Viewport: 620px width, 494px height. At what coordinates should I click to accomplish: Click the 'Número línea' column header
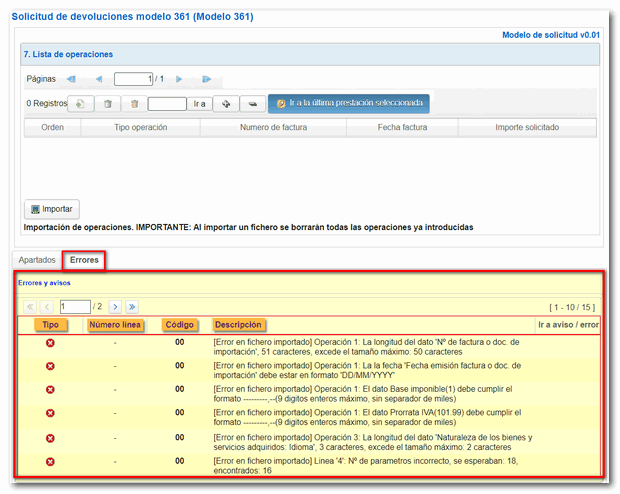(115, 325)
